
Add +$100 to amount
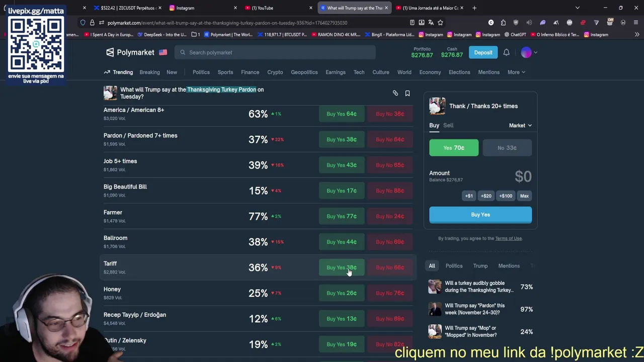pos(506,196)
